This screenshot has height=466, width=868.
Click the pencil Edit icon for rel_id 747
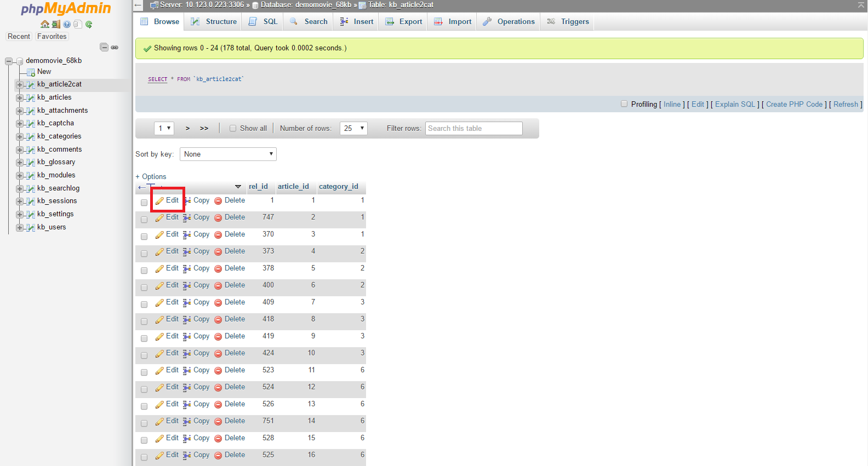pos(159,218)
